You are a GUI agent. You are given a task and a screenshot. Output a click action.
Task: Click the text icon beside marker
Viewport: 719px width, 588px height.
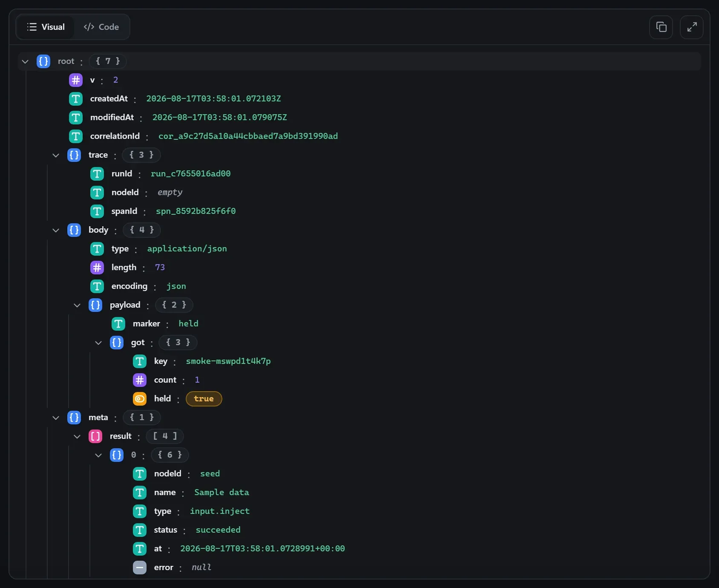click(x=118, y=324)
